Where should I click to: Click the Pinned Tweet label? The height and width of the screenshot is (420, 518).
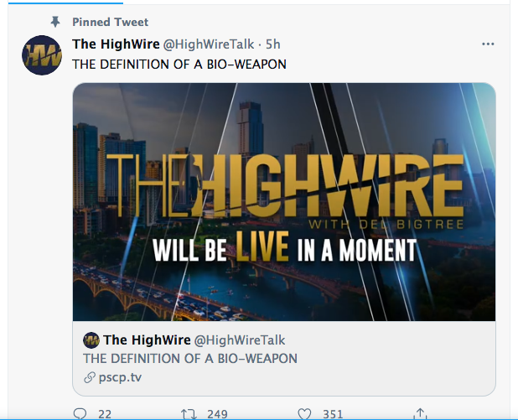111,22
